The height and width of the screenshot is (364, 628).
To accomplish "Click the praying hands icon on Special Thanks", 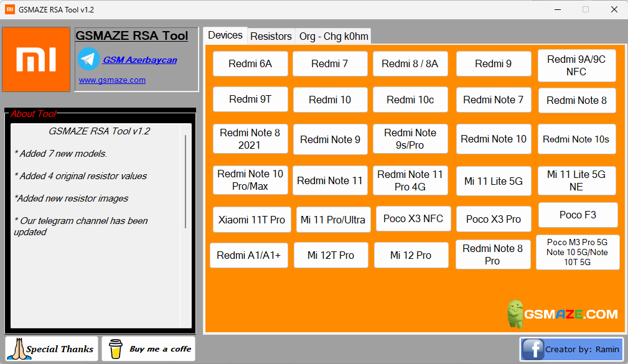I will click(18, 348).
